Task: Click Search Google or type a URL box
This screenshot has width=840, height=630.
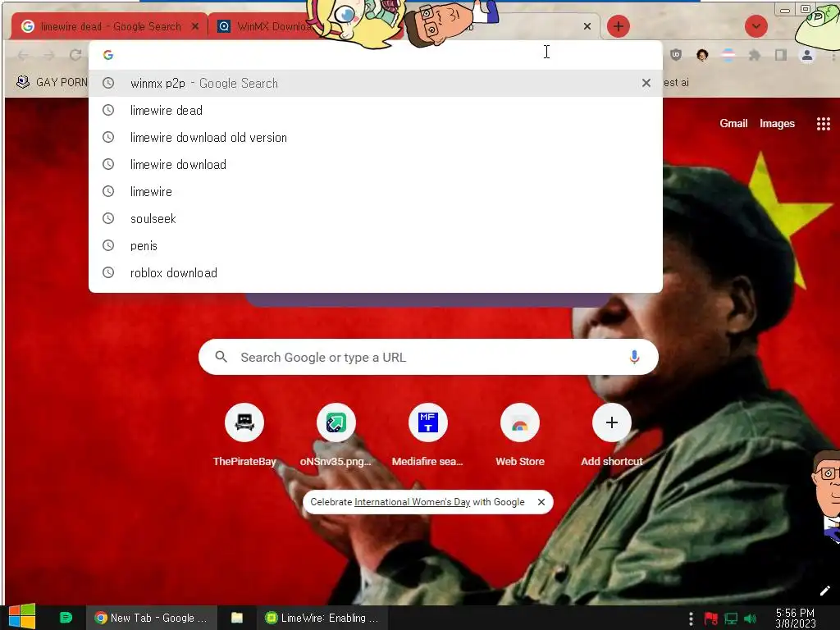Action: pyautogui.click(x=428, y=357)
